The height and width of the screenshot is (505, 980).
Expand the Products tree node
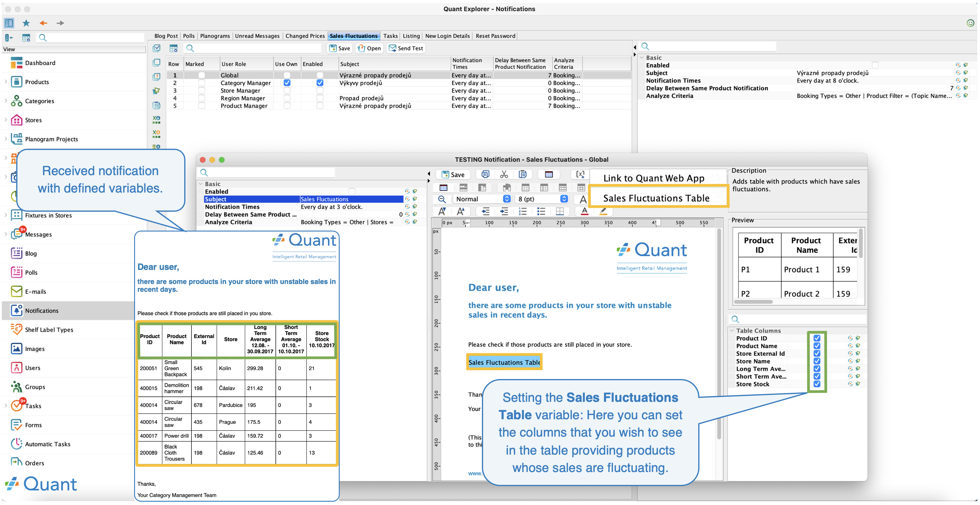(6, 82)
